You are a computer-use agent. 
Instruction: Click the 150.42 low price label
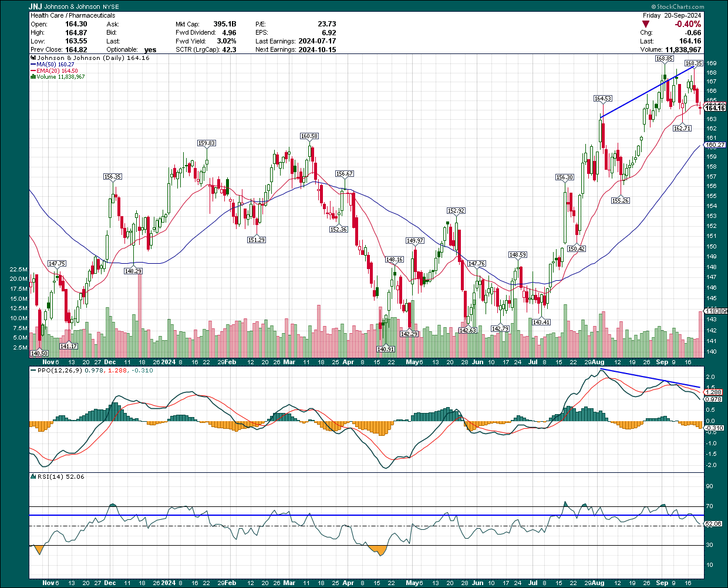pos(577,248)
